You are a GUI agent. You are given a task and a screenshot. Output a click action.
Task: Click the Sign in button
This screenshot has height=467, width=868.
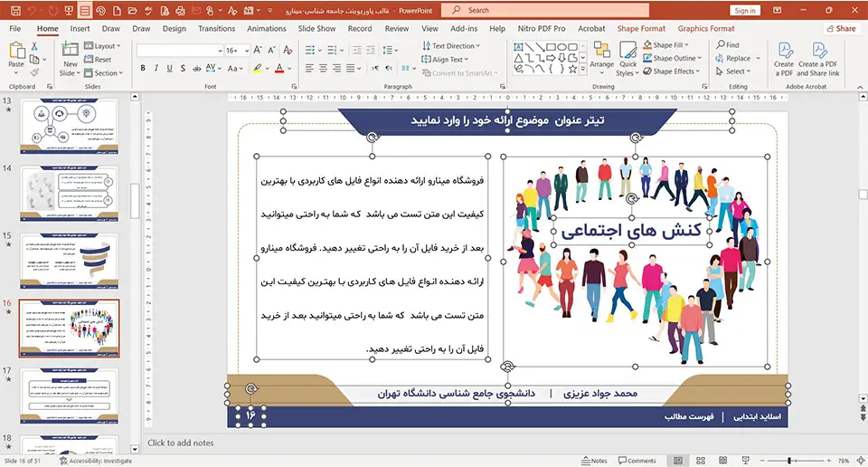point(745,11)
